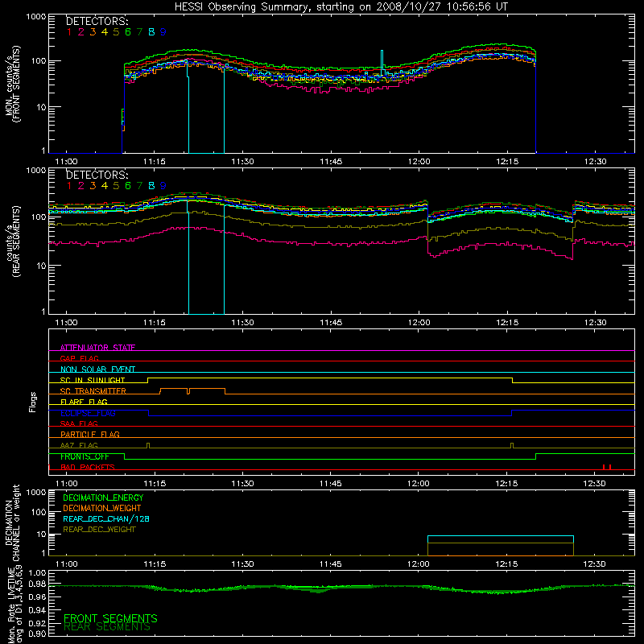
Task: Select blue detector 9 in rear segments legend
Action: click(163, 186)
